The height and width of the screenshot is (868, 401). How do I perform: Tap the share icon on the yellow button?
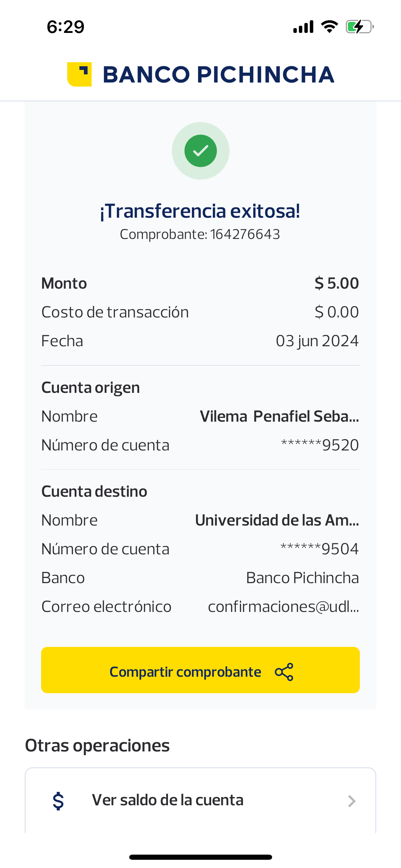pos(284,672)
